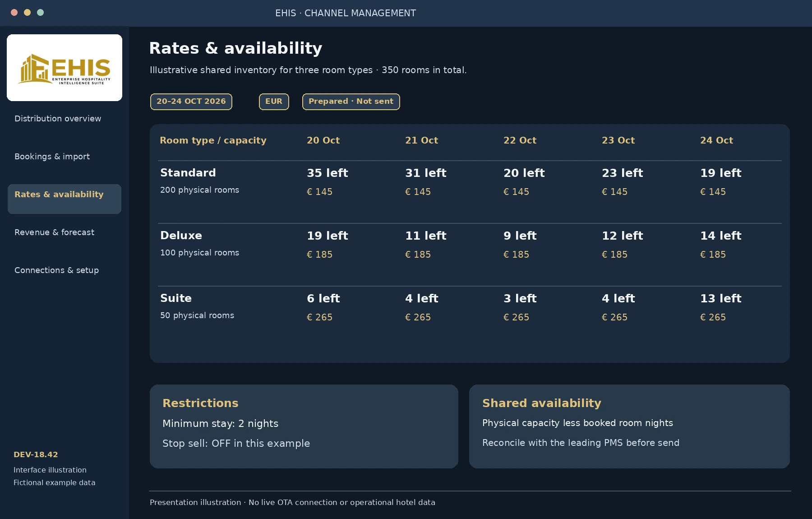
Task: Click the EHIS logo in sidebar
Action: pos(65,68)
